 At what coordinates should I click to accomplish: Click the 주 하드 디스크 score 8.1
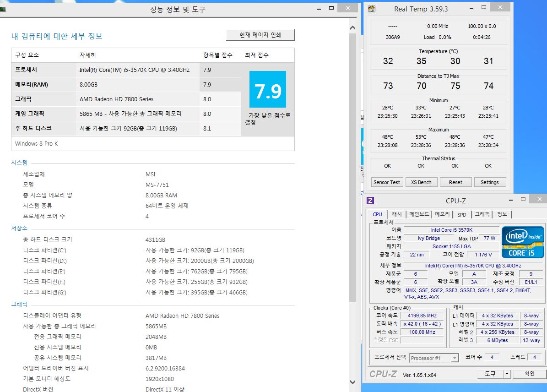coord(207,129)
